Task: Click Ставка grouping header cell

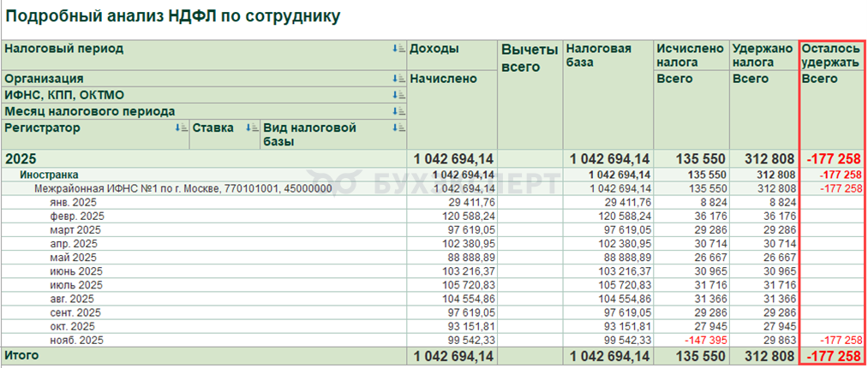Action: click(224, 134)
